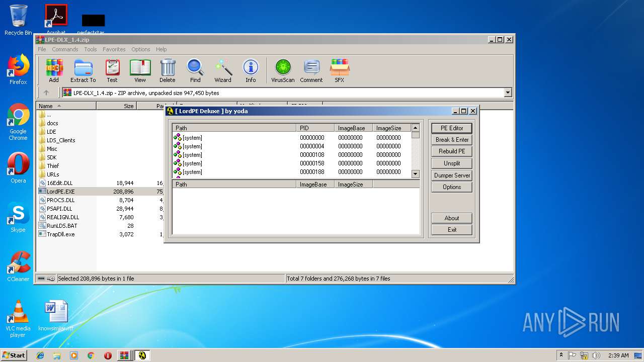Select the LordPE.EXE file
This screenshot has width=644, height=362.
(x=60, y=192)
